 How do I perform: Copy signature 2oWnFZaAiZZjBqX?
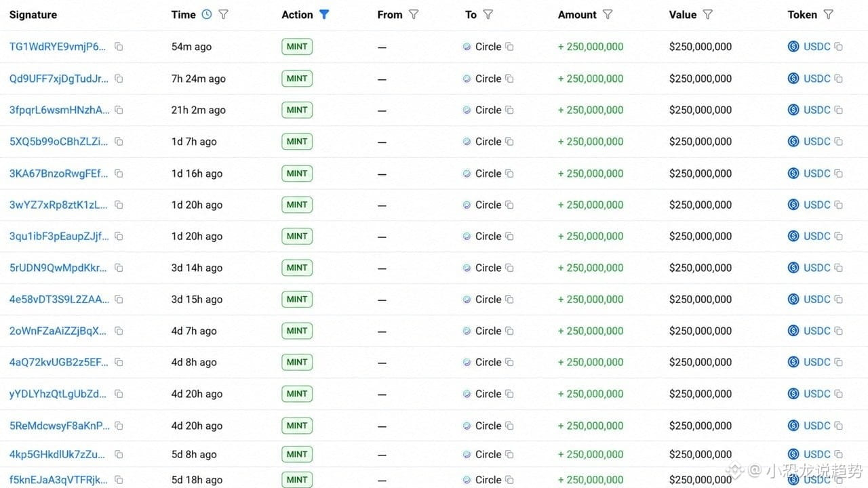point(119,331)
